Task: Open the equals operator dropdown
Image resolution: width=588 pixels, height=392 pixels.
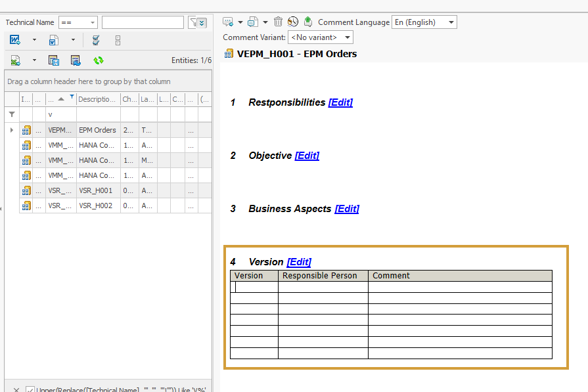Action: 78,22
